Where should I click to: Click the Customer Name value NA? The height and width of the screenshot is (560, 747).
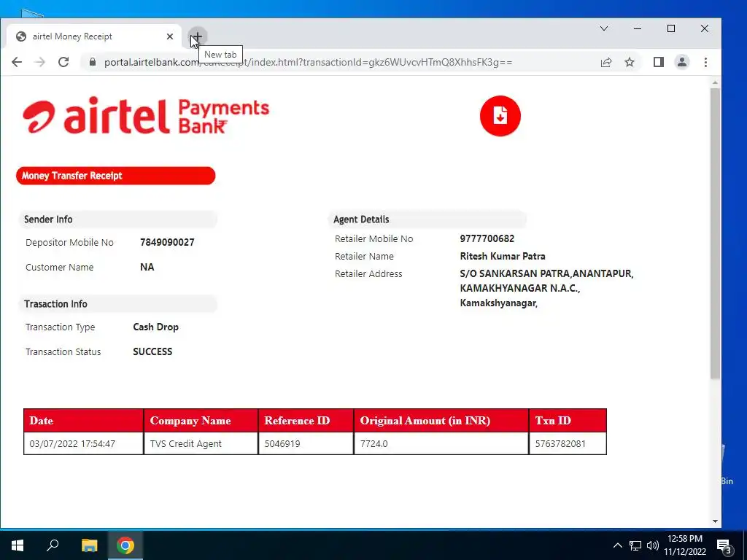click(x=147, y=267)
